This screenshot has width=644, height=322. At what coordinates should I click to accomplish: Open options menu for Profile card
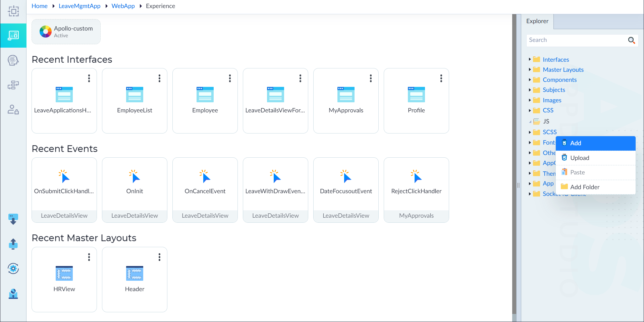[441, 78]
